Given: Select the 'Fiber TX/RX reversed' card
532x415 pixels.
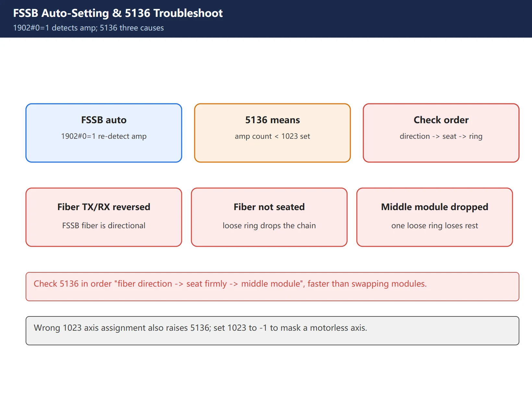Looking at the screenshot, I should coord(104,217).
